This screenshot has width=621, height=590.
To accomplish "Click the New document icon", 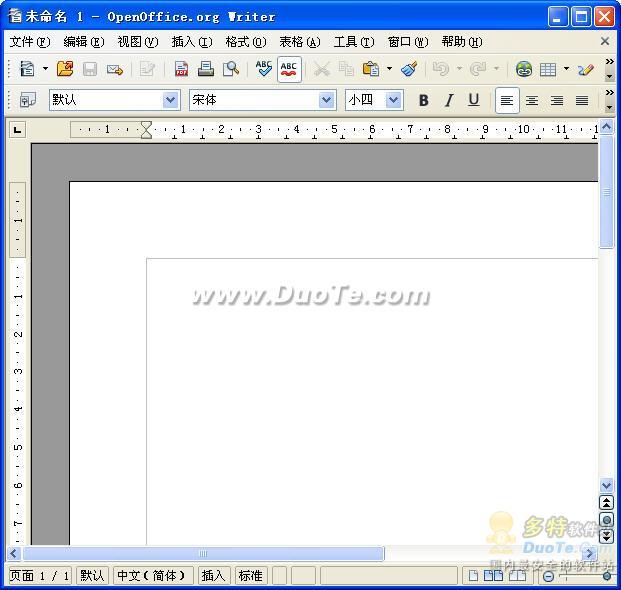I will click(x=27, y=69).
